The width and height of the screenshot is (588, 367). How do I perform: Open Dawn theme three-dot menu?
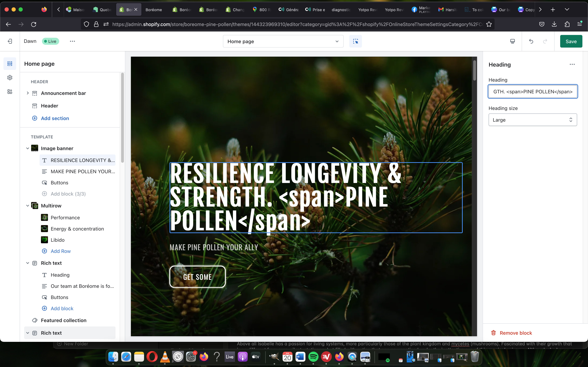tap(72, 41)
